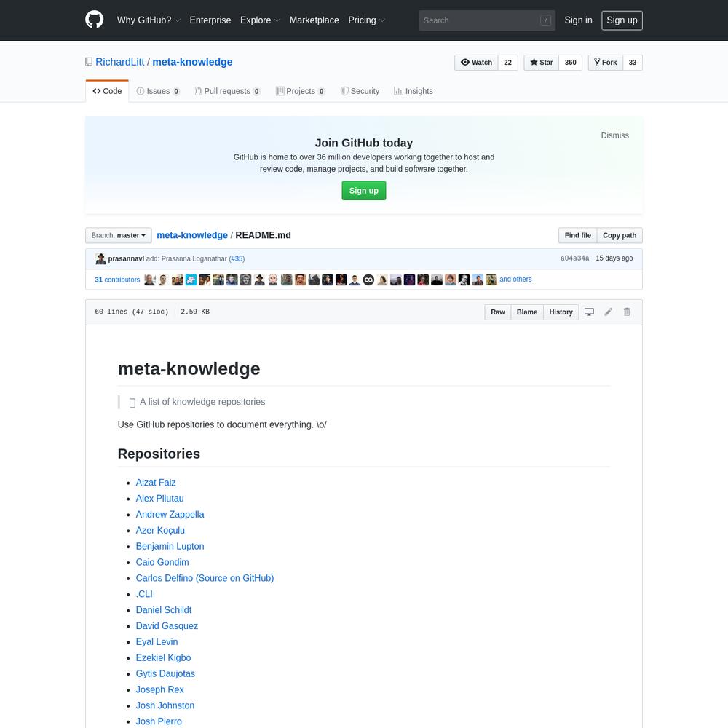Open the Ezekiel Kigbo link
Viewport: 728px width, 728px height.
click(x=163, y=657)
